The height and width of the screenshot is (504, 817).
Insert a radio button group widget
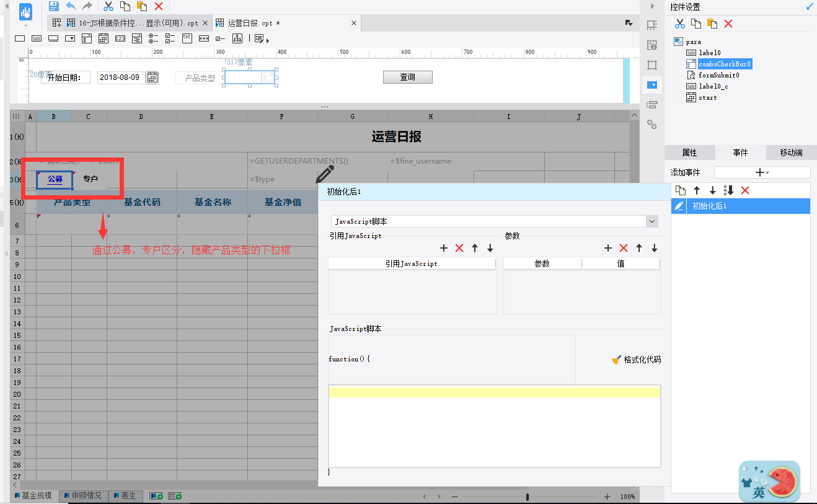(x=154, y=38)
